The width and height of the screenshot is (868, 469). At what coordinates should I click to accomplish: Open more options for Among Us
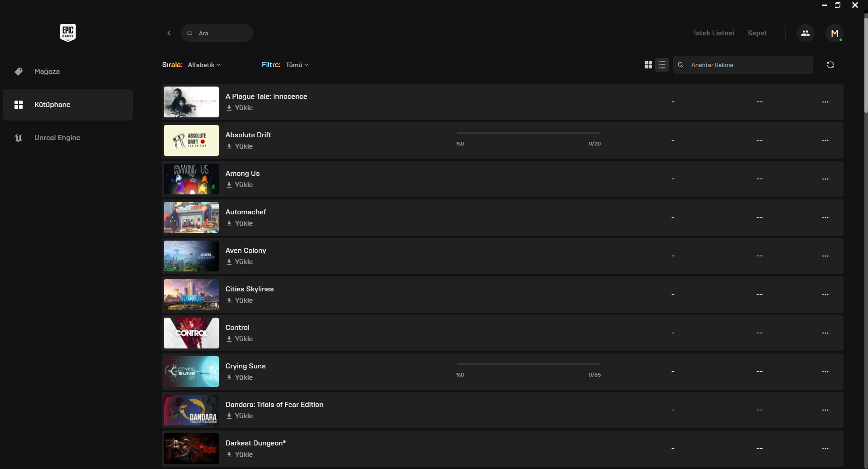825,179
